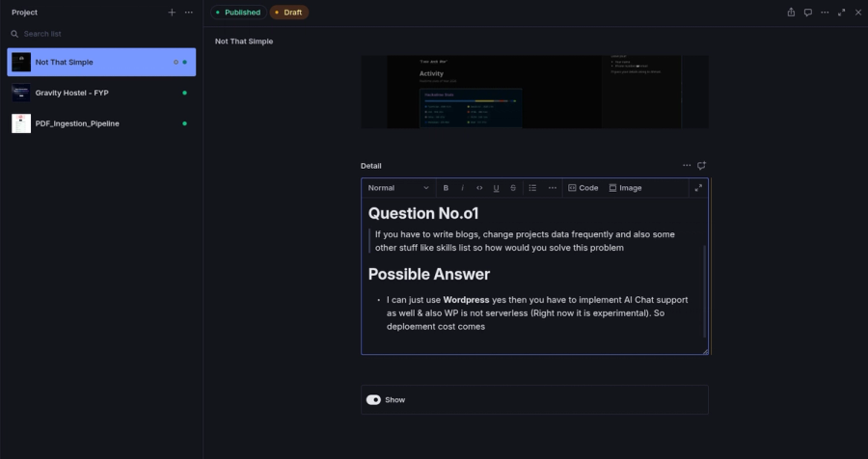Toggle inline code formatting

tap(479, 188)
